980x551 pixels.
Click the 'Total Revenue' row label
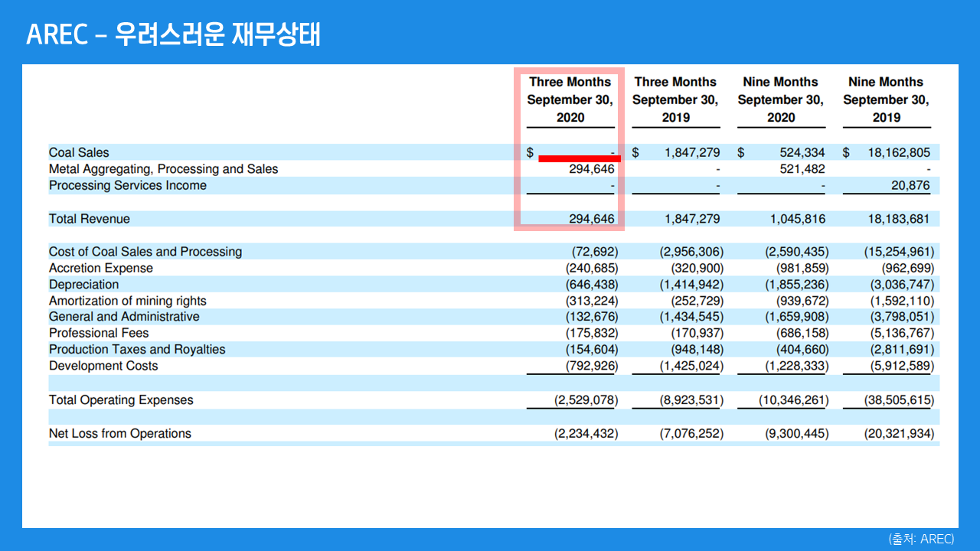(90, 219)
